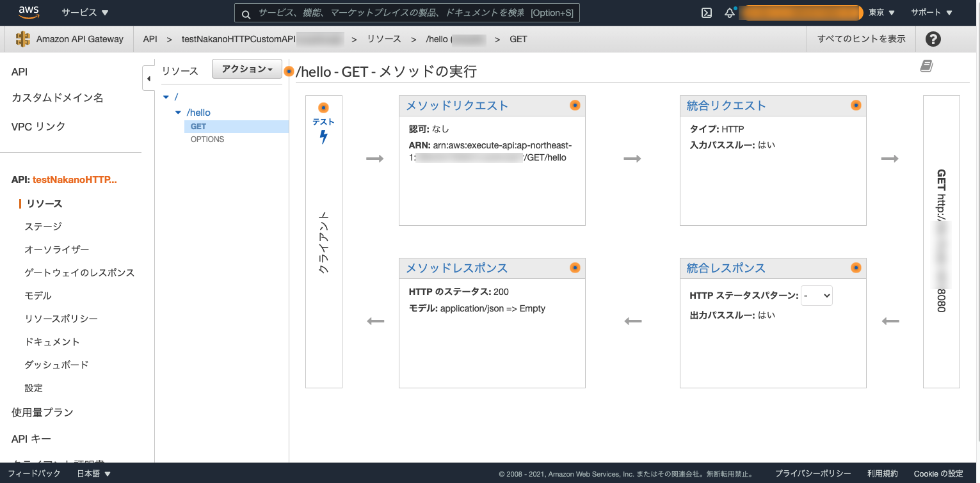This screenshot has height=483, width=980.
Task: Click hint dot on メソッドリクエスト box
Action: (x=575, y=106)
